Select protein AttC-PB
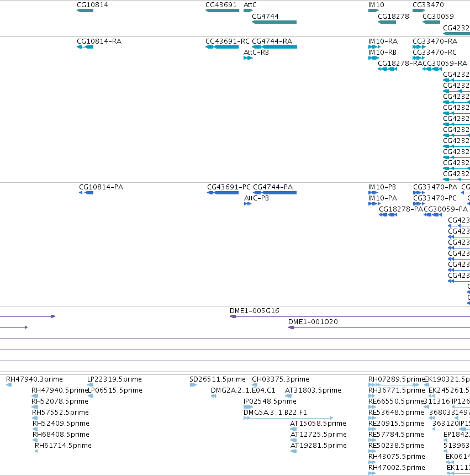Screen dimensions: 470x476 (248, 204)
